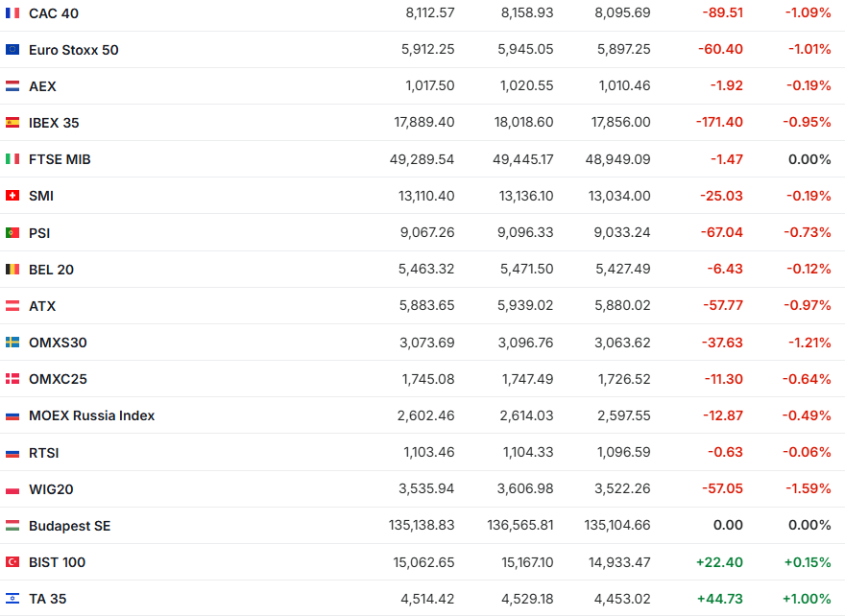Viewport: 845px width, 616px height.
Task: Click the France flag icon beside CAC 40
Action: point(12,12)
